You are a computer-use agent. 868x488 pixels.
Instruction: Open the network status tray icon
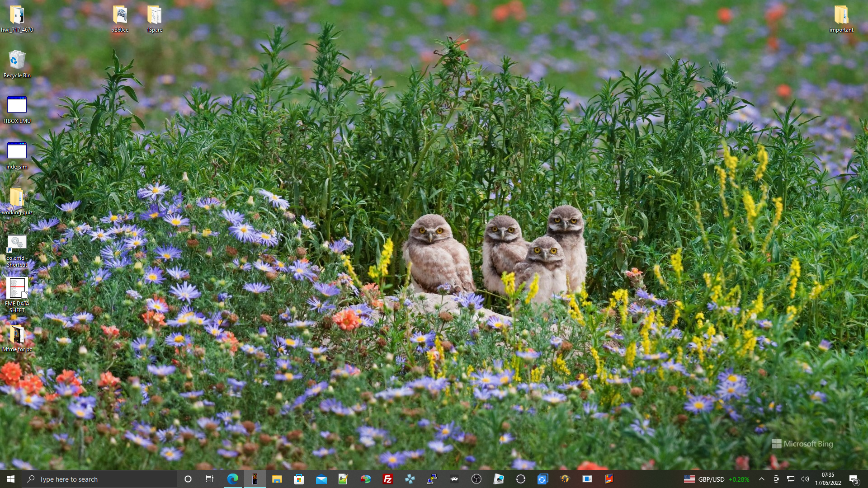click(790, 479)
